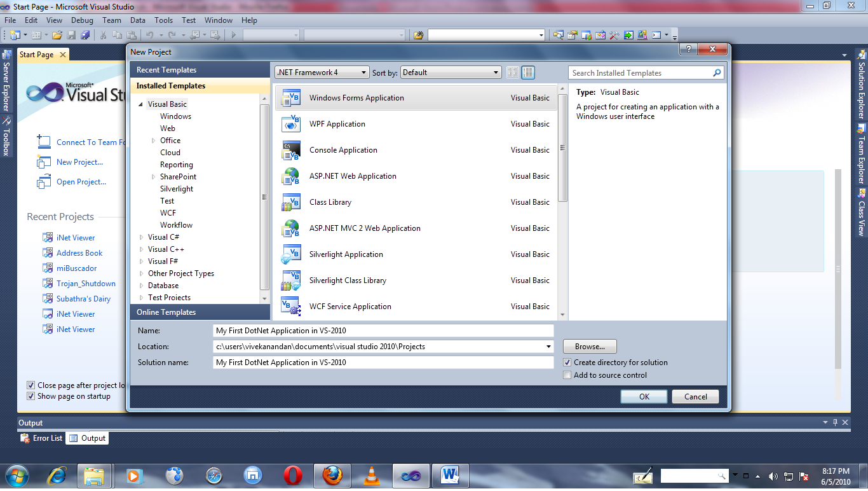This screenshot has height=491, width=868.
Task: Expand the Visual C# tree node
Action: pyautogui.click(x=141, y=237)
